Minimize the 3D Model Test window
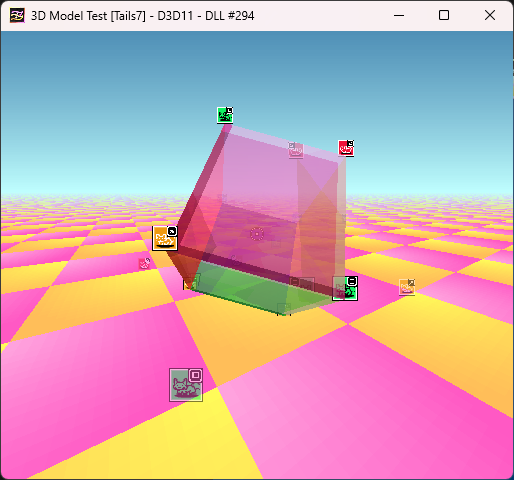 coord(399,15)
